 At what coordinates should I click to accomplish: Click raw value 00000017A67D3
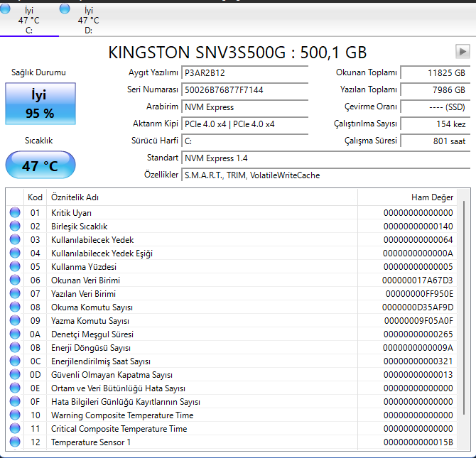pyautogui.click(x=418, y=280)
